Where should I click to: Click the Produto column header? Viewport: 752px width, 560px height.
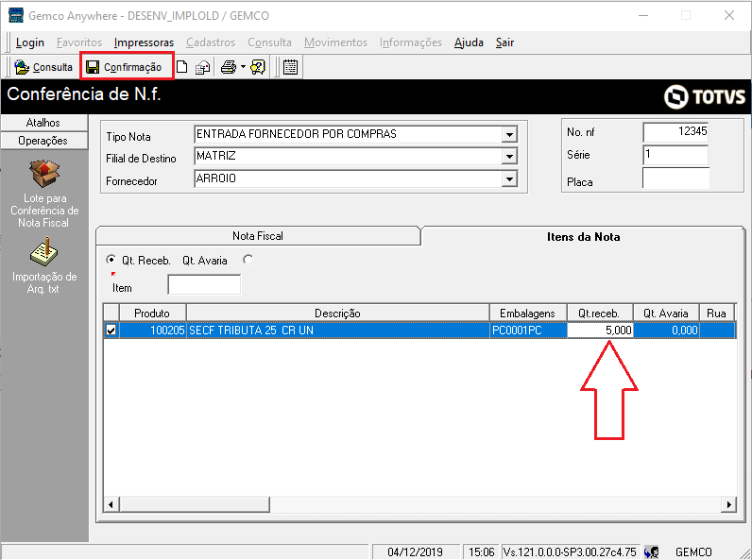click(x=152, y=314)
